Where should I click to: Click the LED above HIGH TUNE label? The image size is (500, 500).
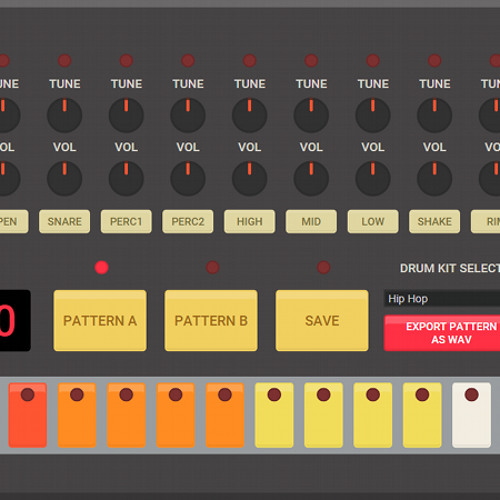click(249, 61)
